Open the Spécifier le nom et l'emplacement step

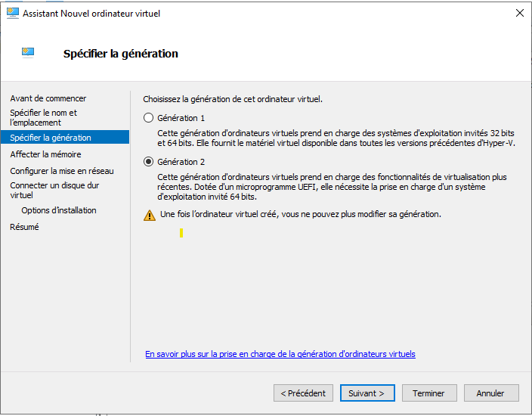point(44,117)
